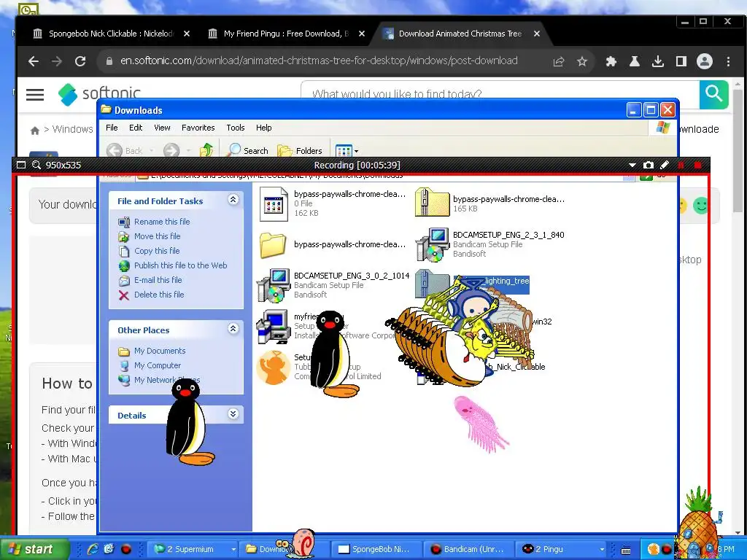Go back in the Chrome browser
747x560 pixels.
point(34,61)
